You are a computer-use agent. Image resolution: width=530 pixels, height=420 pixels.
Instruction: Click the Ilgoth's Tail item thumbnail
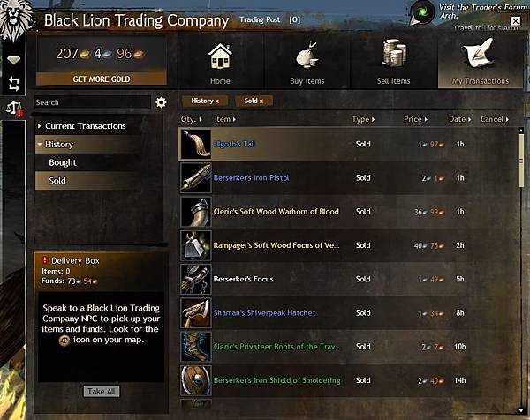click(x=196, y=144)
